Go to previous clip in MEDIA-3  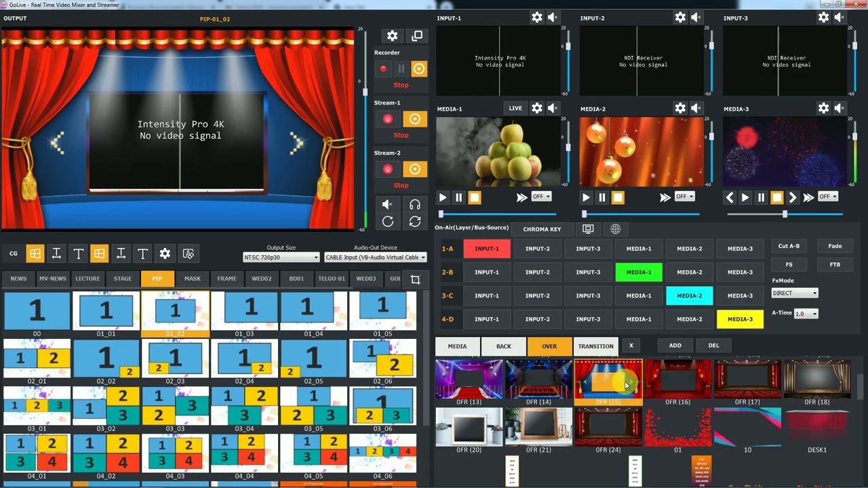point(730,197)
